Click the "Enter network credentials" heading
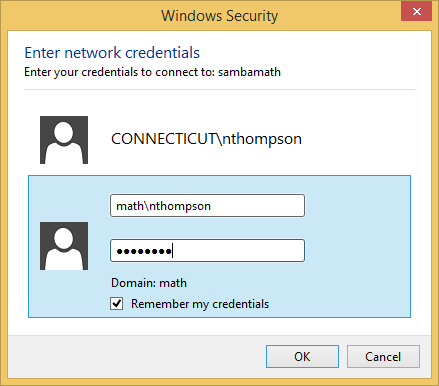The height and width of the screenshot is (386, 439). click(x=112, y=53)
